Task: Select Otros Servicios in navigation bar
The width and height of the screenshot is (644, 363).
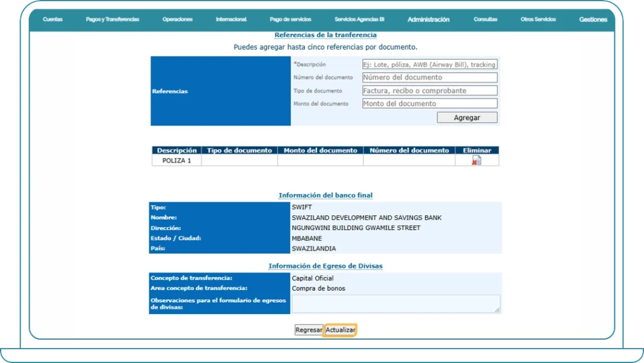Action: [x=538, y=20]
